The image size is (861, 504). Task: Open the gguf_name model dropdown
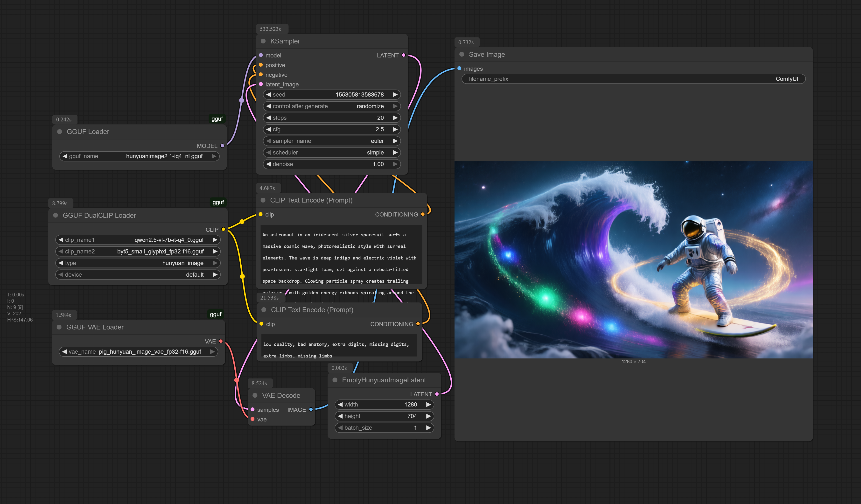click(x=140, y=156)
